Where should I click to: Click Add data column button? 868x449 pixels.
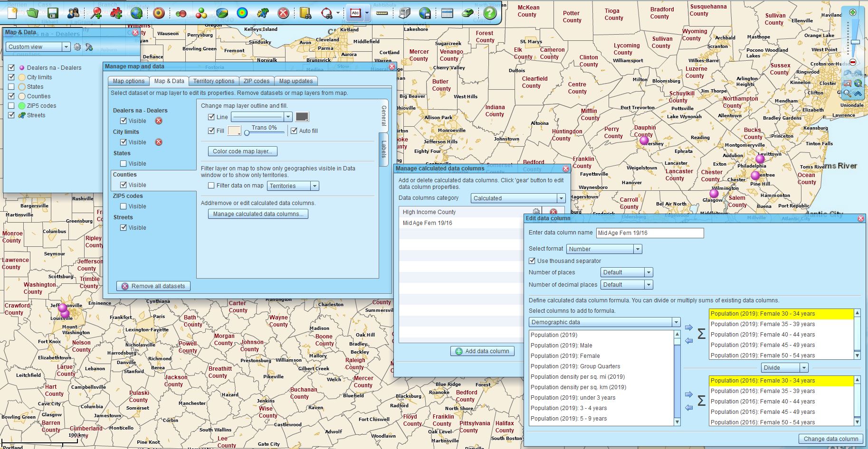(482, 351)
